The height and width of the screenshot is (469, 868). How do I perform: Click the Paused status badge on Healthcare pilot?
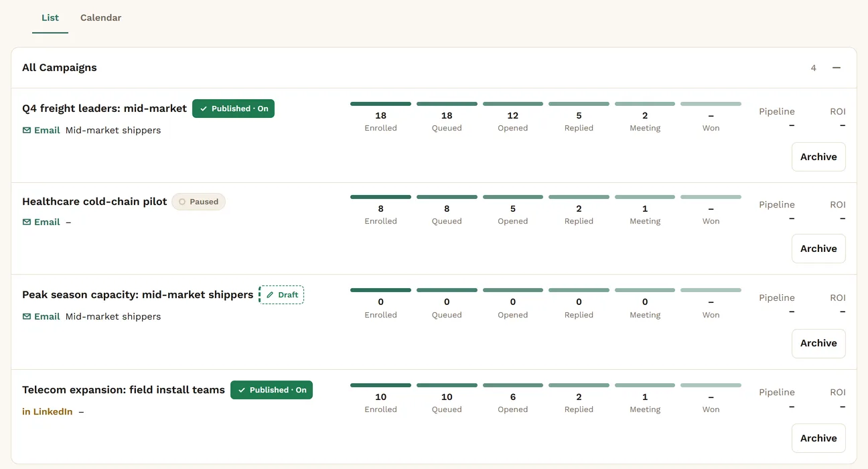pos(198,202)
